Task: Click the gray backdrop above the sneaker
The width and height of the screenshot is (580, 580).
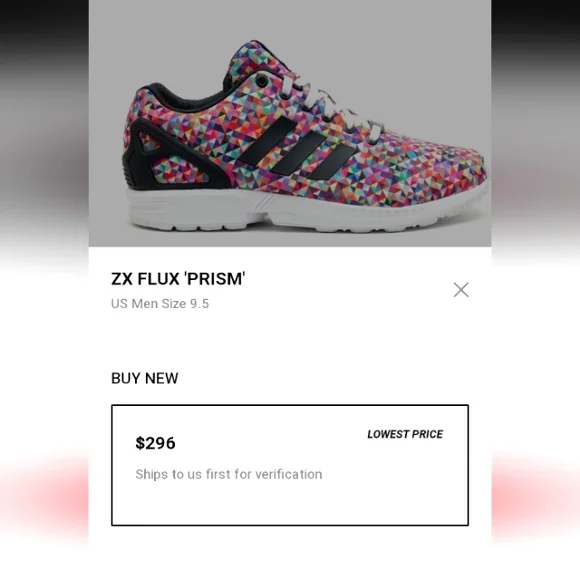Action: click(x=290, y=18)
